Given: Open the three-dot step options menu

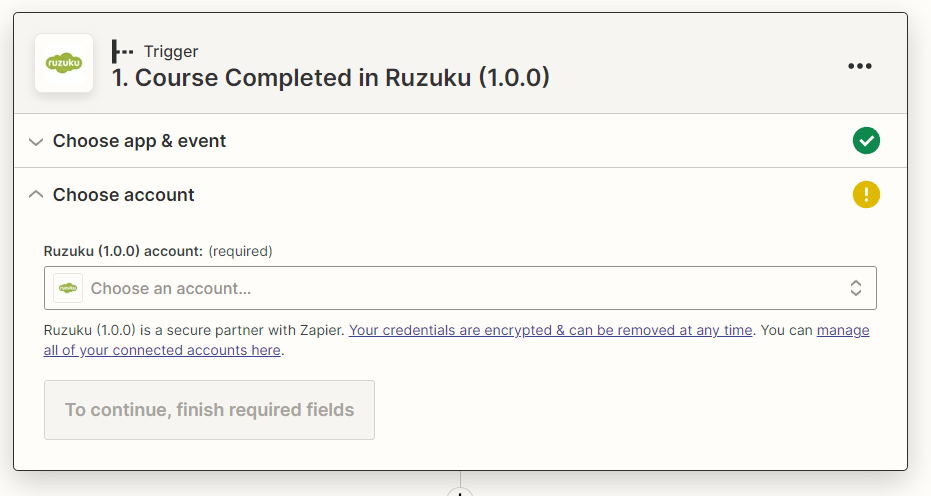Looking at the screenshot, I should point(860,66).
